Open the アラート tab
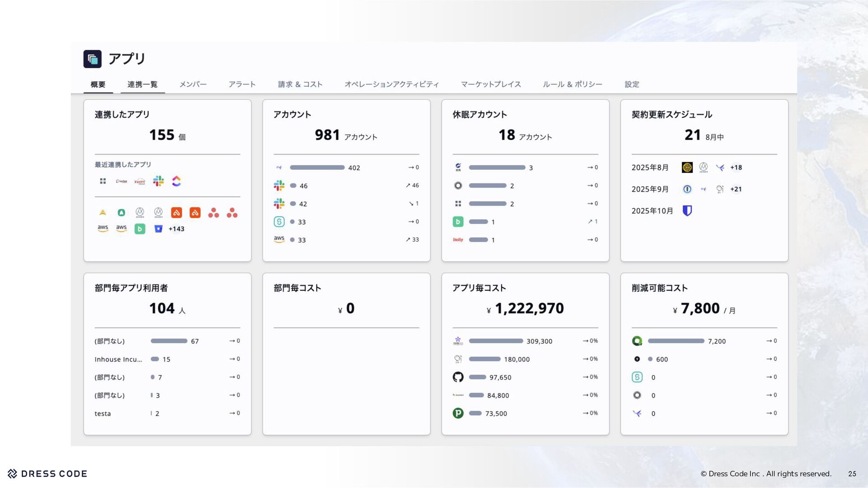The width and height of the screenshot is (868, 488). click(x=242, y=84)
